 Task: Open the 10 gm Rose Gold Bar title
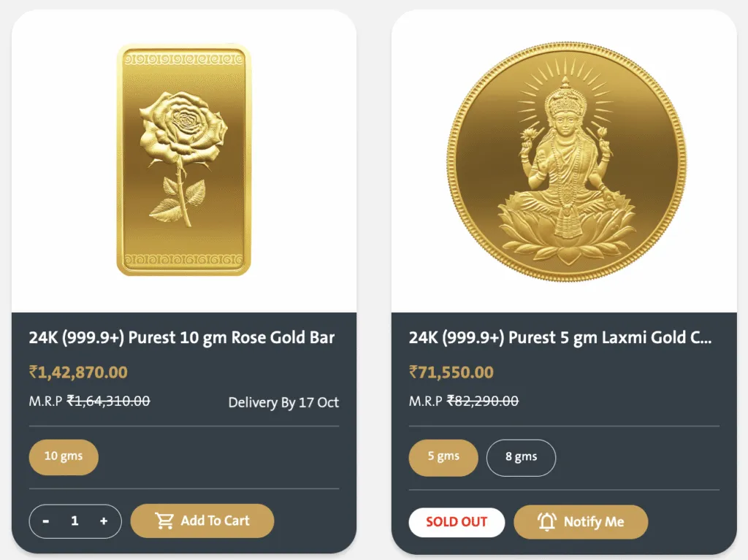pos(182,337)
